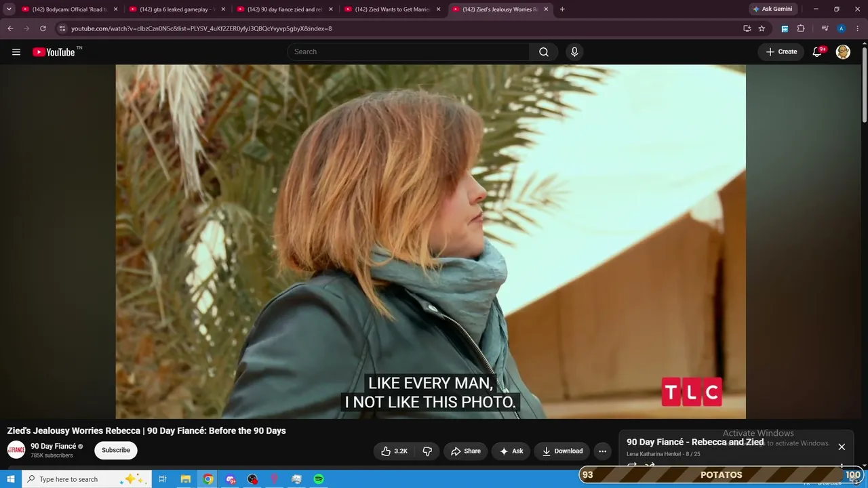Switch to the Bodycam Official tab
The width and height of the screenshot is (868, 488).
(71, 9)
